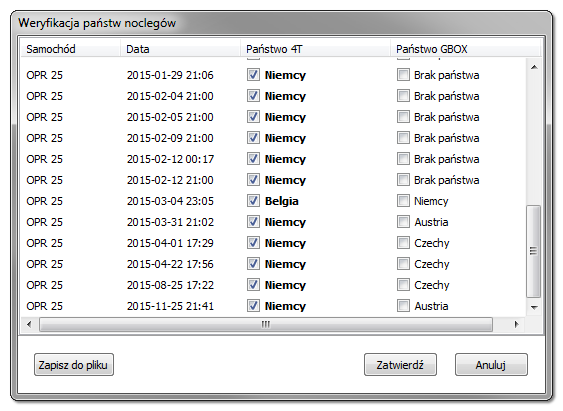Check Austria box for 2015-03-31 21:02
This screenshot has height=411, width=563.
(403, 222)
